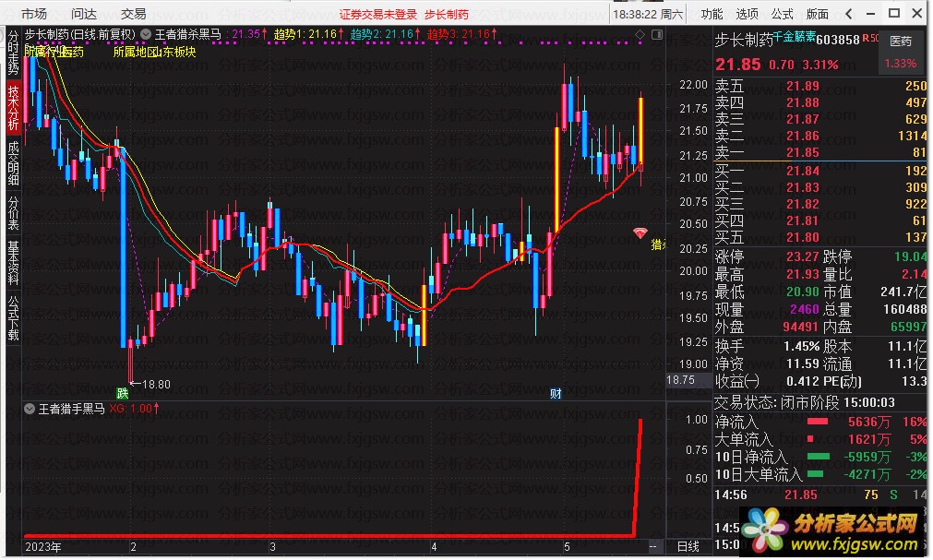Viewport: 933px width, 560px height.
Task: Switch to the 成交明细 side tab
Action: click(x=13, y=162)
